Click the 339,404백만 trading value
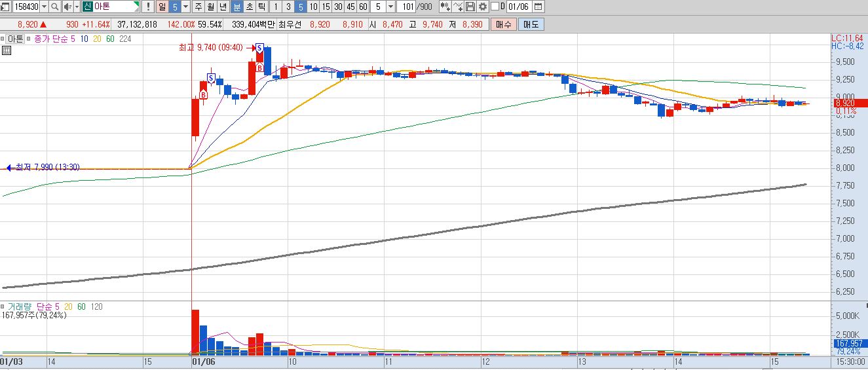The width and height of the screenshot is (868, 370). [254, 24]
